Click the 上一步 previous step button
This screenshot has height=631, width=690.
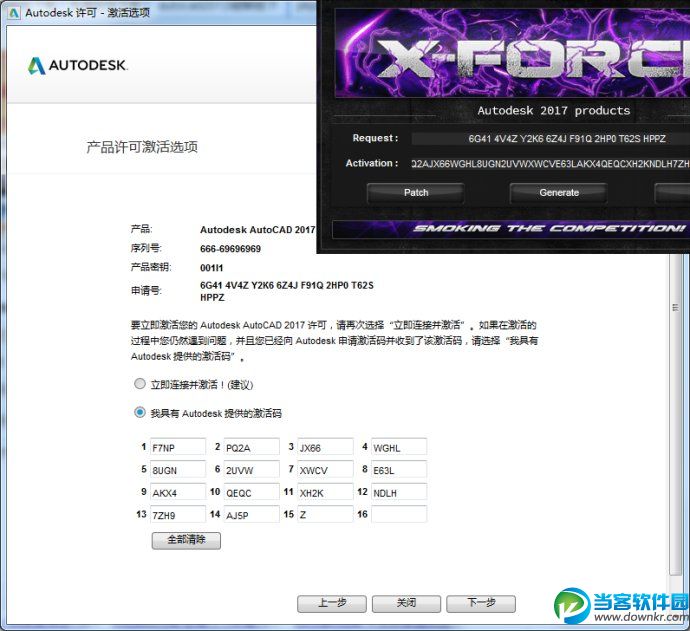332,604
